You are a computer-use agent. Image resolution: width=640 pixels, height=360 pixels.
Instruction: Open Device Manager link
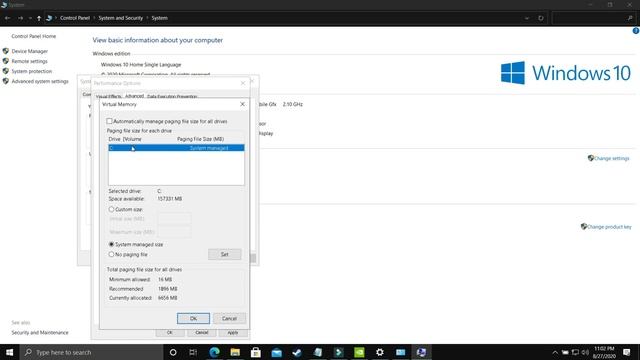(x=29, y=51)
